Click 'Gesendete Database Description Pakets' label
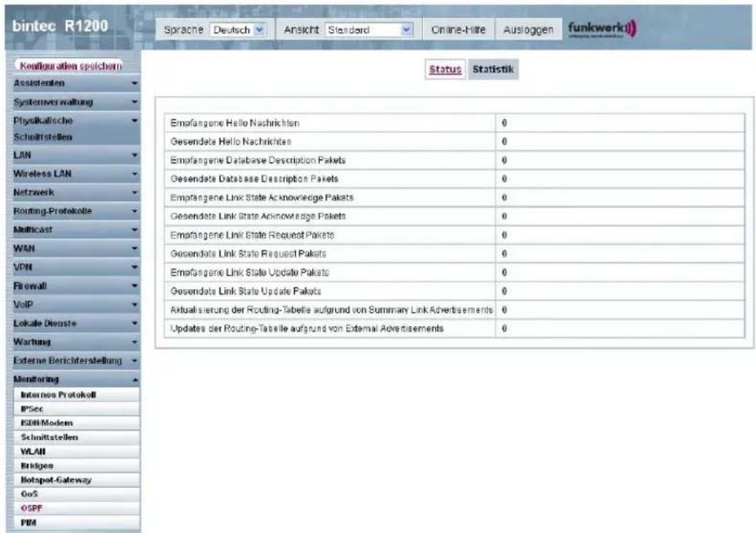756x533 pixels. 255,180
